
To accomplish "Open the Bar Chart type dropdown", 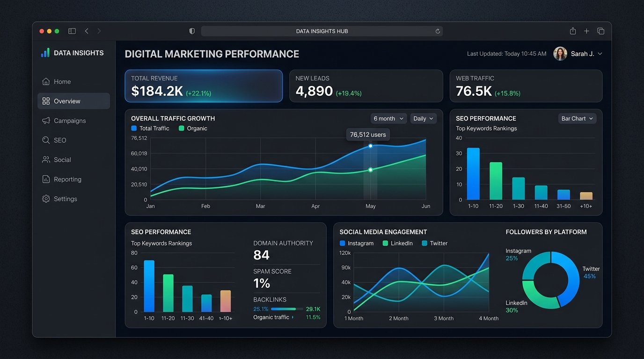I will coord(577,119).
